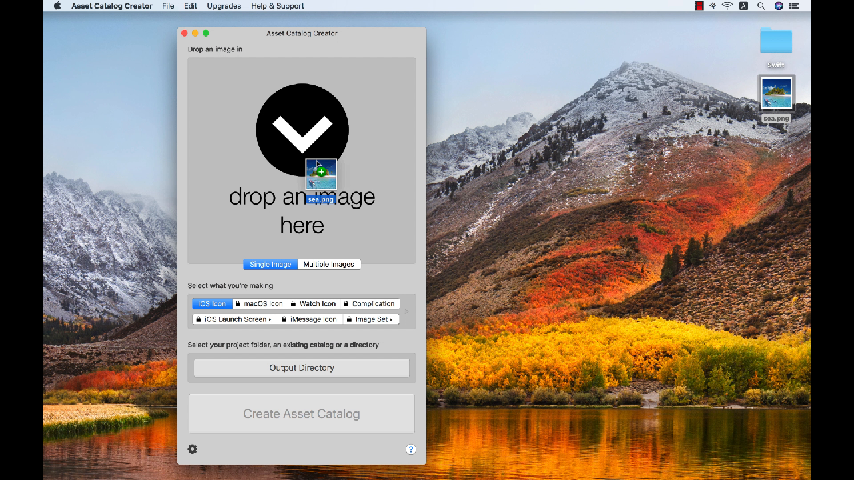The width and height of the screenshot is (854, 480).
Task: Choose the locked macOS Icon type
Action: [259, 303]
